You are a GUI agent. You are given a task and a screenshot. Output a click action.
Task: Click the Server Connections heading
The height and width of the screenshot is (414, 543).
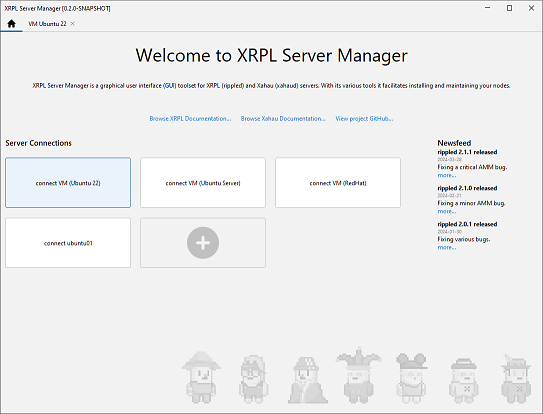[38, 143]
